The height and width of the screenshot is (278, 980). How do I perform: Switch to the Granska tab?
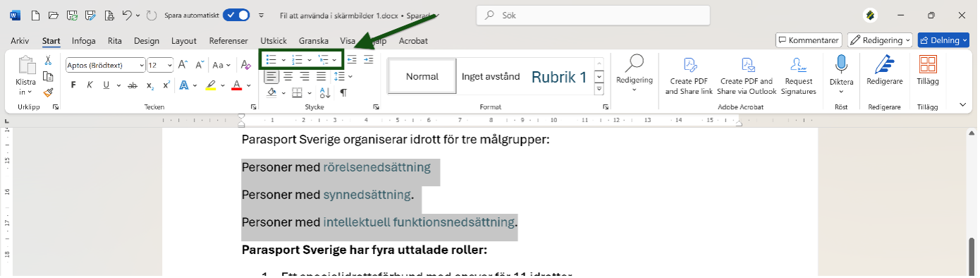coord(314,41)
